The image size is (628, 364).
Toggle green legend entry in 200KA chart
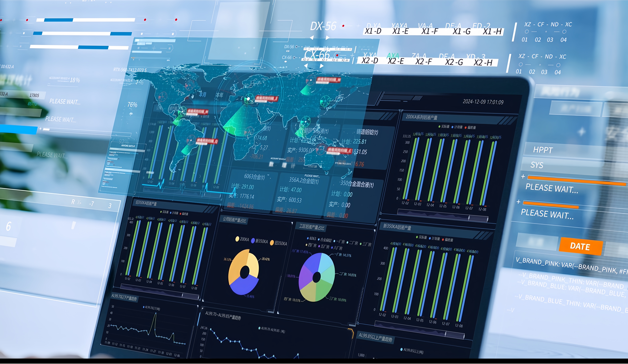point(444,127)
